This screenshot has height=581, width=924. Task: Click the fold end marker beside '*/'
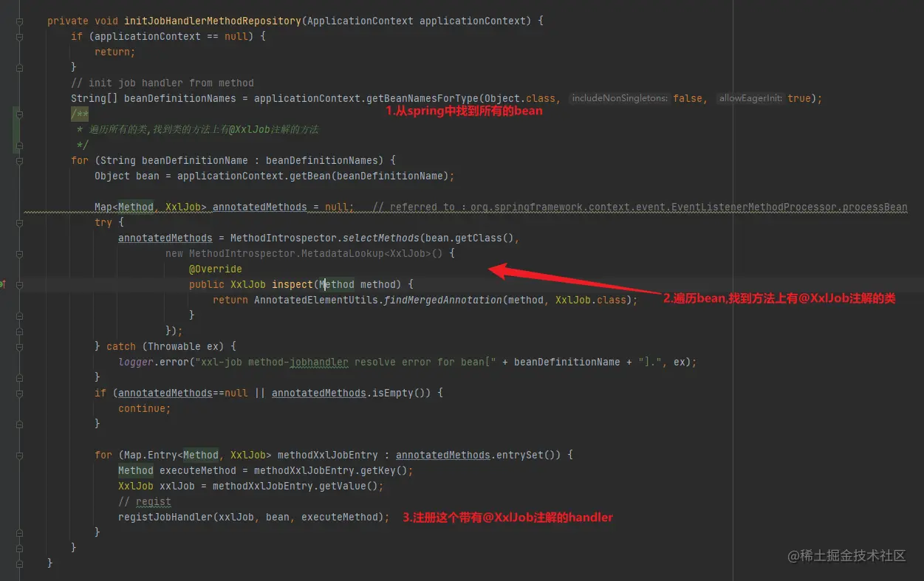click(x=19, y=145)
